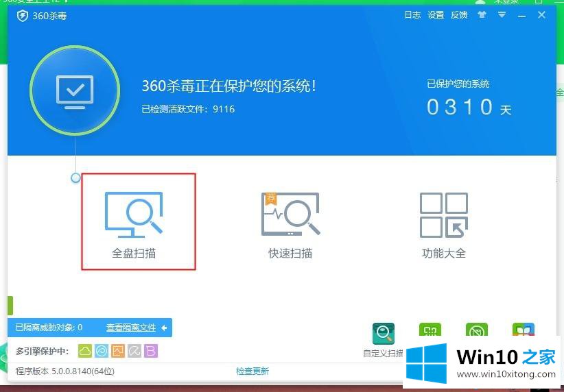Toggle the purple B BitDefender engine
Screen dimensions: 564x392
(151, 351)
